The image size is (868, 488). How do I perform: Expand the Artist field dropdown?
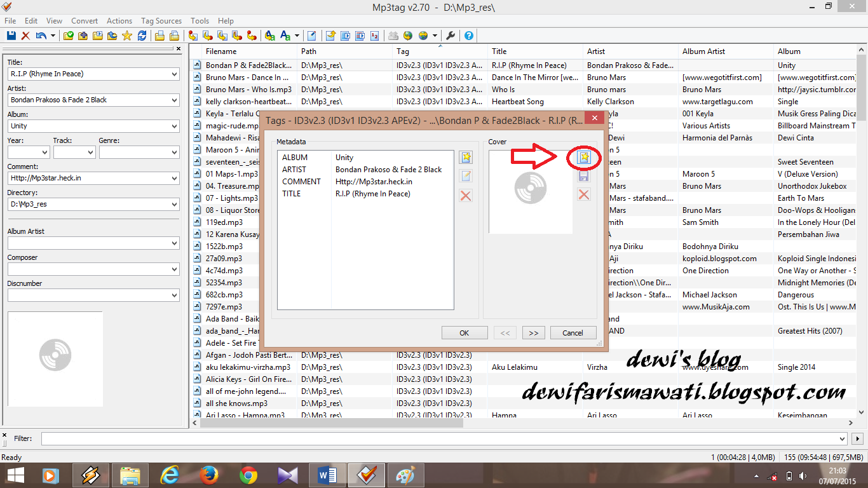175,100
